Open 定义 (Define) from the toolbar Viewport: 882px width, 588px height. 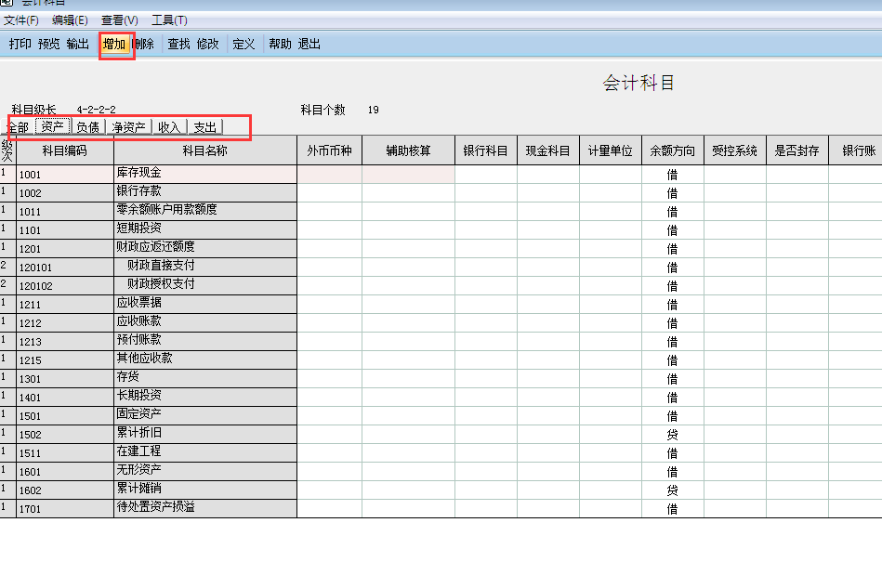244,44
